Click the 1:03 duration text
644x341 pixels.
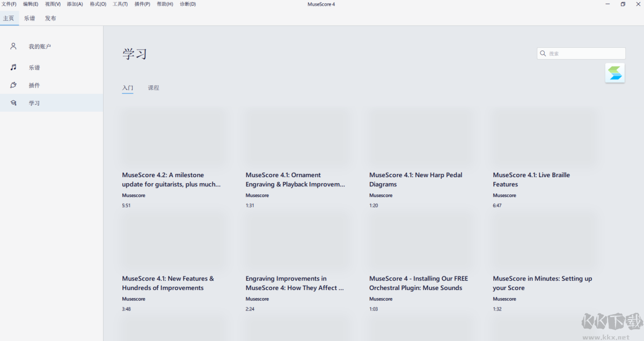(374, 309)
